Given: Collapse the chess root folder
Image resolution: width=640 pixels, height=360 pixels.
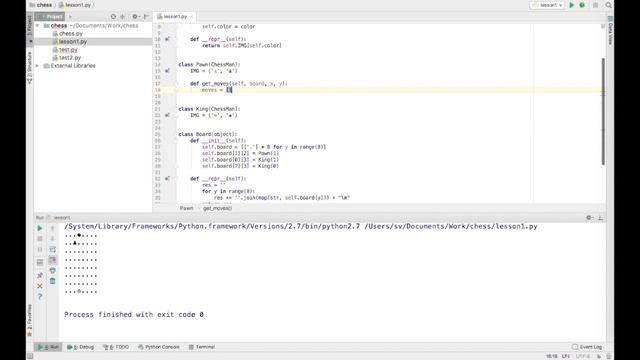Looking at the screenshot, I should click(38, 25).
